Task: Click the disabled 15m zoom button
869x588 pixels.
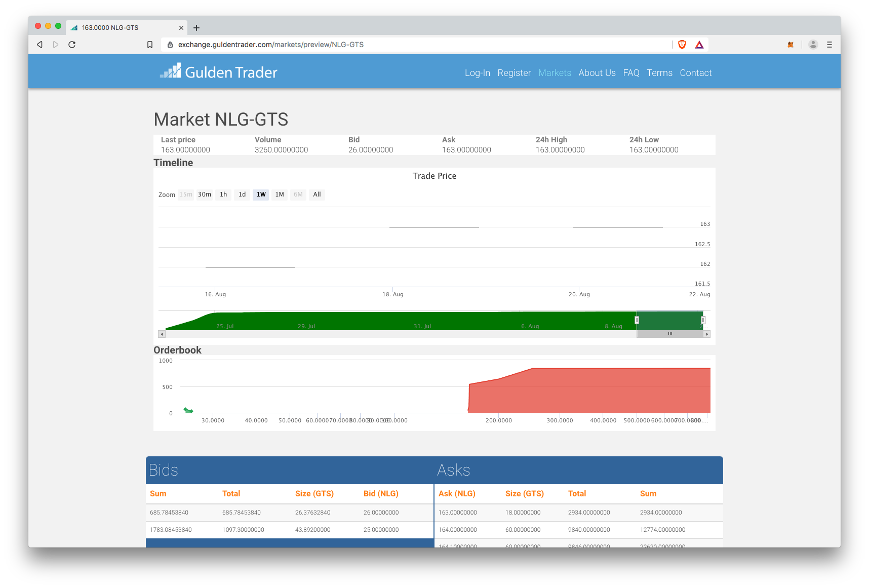Action: 186,194
